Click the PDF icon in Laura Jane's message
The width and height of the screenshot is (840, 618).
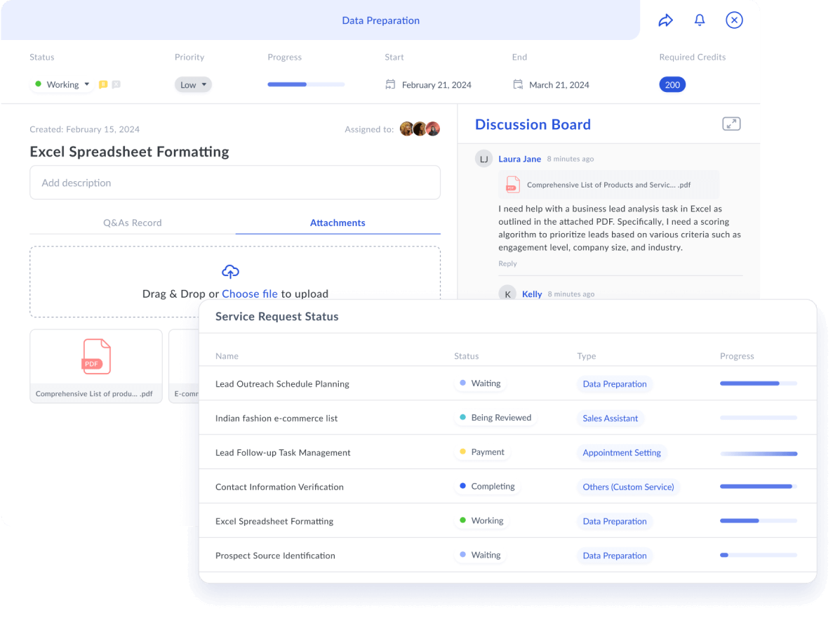point(513,185)
